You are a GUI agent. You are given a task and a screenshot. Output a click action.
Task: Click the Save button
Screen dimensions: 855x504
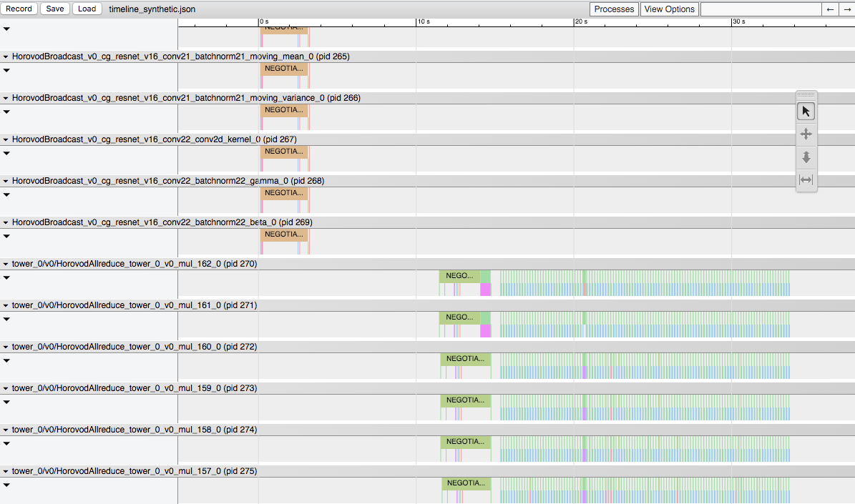point(54,9)
